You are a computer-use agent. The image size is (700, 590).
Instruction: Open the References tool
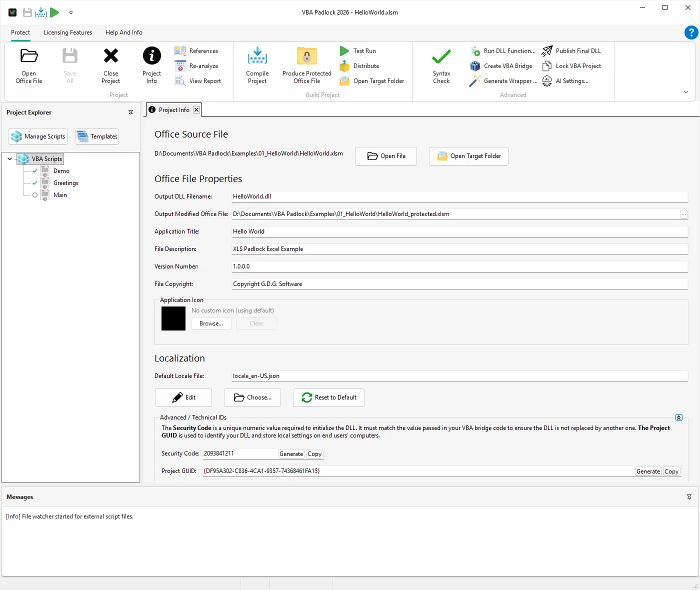point(196,51)
